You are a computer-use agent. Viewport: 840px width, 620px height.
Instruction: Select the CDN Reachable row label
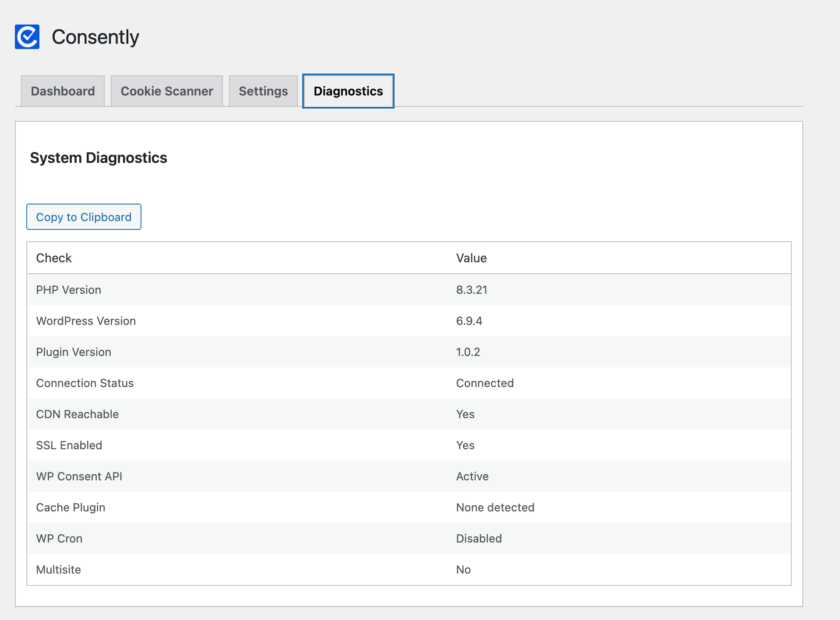click(x=77, y=414)
